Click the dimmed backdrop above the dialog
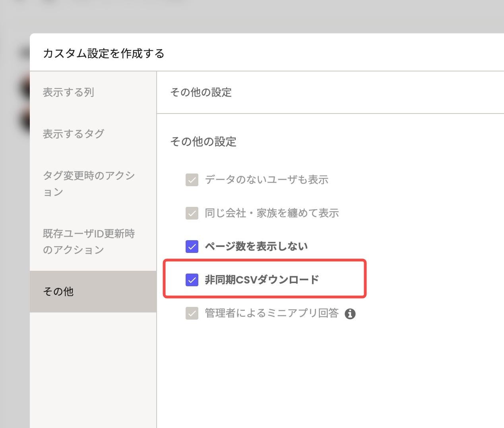Screen dimensions: 504x428 pos(278,16)
